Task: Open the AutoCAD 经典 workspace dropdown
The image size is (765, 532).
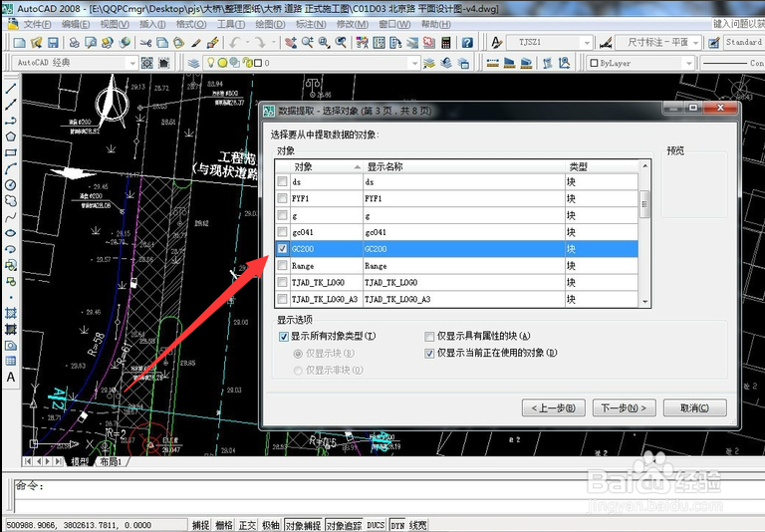Action: point(132,63)
